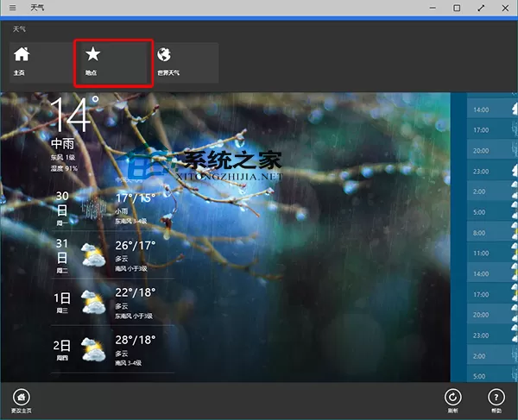The height and width of the screenshot is (420, 518).
Task: Select the 11:00 hourly forecast row
Action: pyautogui.click(x=492, y=253)
